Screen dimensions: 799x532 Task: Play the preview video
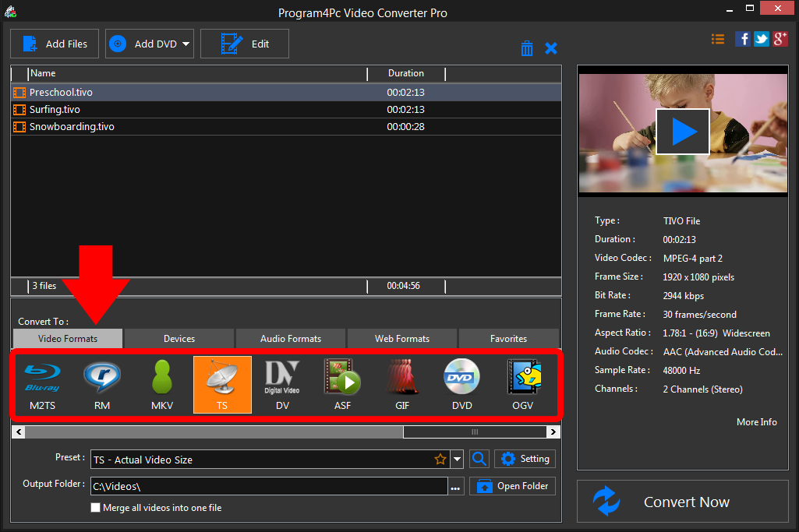click(x=683, y=132)
